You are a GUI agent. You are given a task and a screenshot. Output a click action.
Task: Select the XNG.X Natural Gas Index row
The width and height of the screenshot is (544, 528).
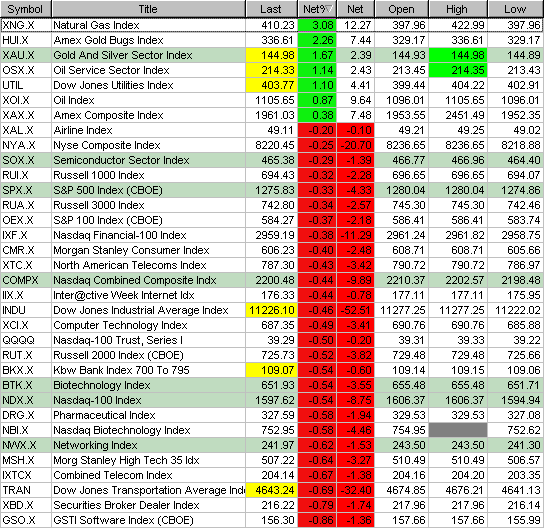click(x=272, y=25)
